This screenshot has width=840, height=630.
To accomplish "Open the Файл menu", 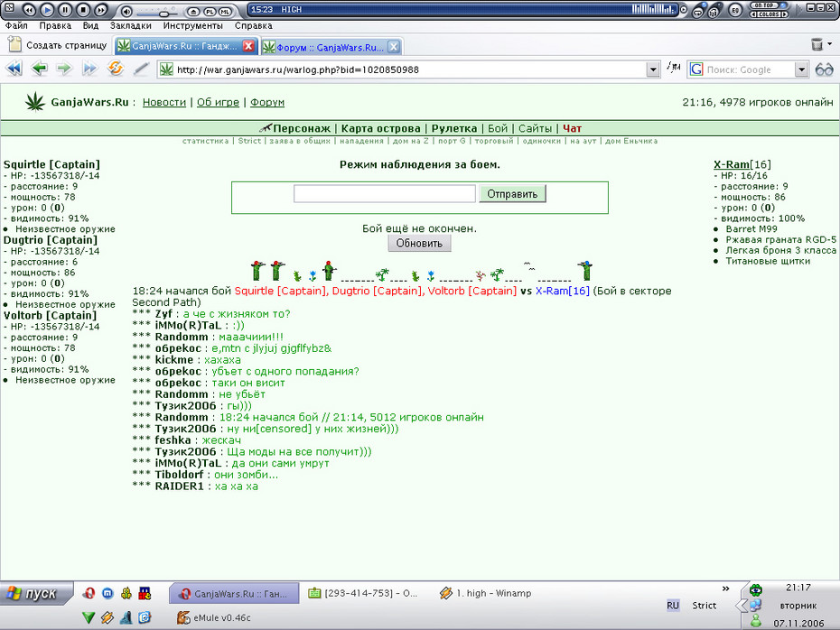I will tap(16, 25).
